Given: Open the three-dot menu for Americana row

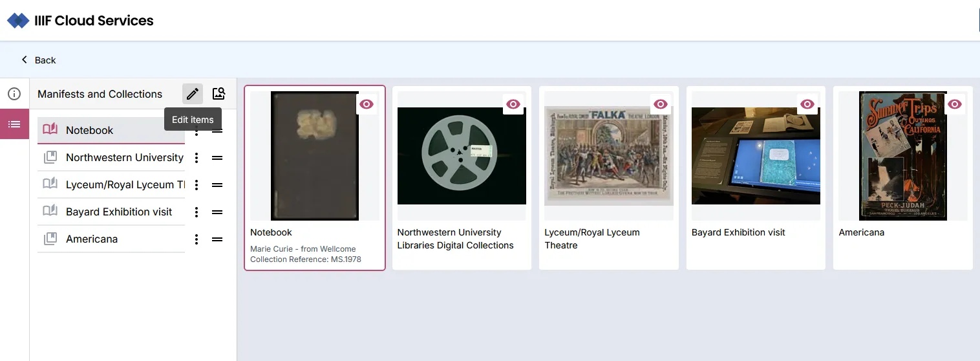Looking at the screenshot, I should click(197, 239).
